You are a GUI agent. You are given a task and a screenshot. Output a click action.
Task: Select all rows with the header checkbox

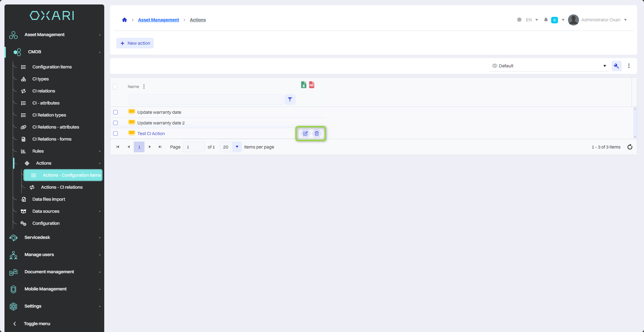tap(115, 87)
